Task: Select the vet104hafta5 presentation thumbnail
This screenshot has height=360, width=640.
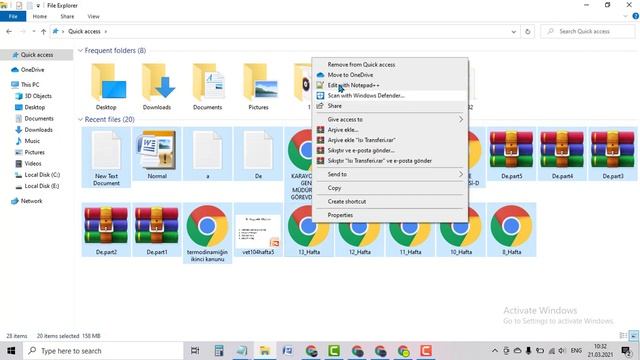Action: click(258, 231)
